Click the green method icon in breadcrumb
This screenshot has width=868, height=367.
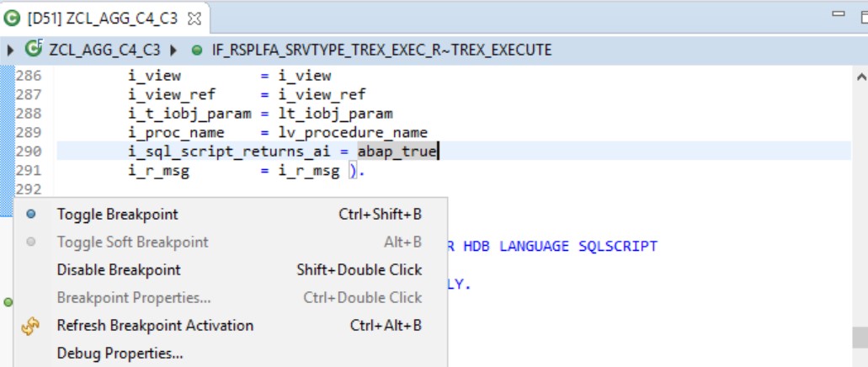tap(197, 51)
